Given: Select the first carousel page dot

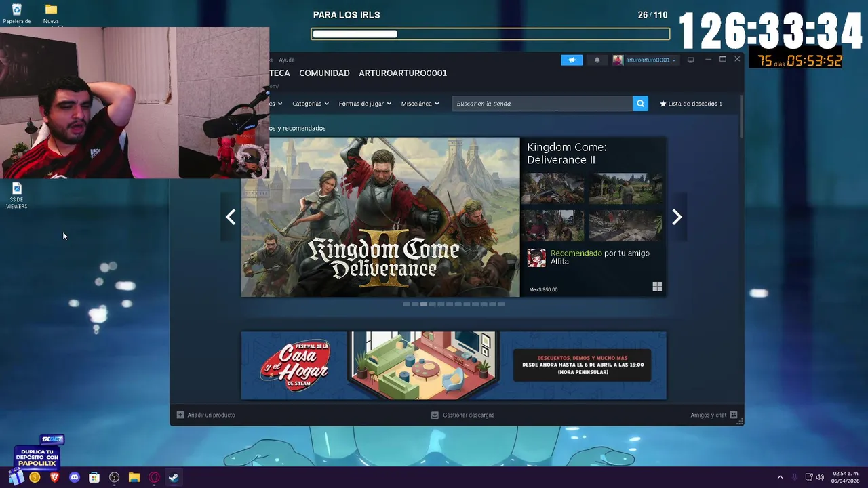Looking at the screenshot, I should tap(406, 304).
